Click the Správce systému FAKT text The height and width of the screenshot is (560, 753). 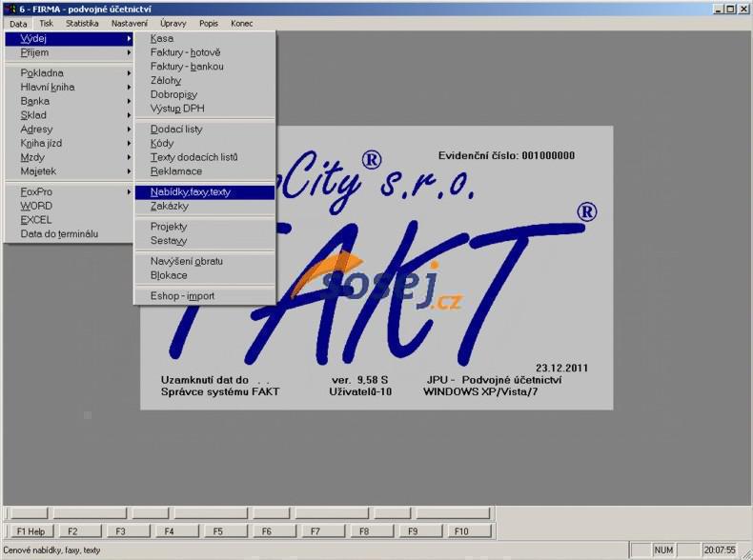[x=220, y=392]
